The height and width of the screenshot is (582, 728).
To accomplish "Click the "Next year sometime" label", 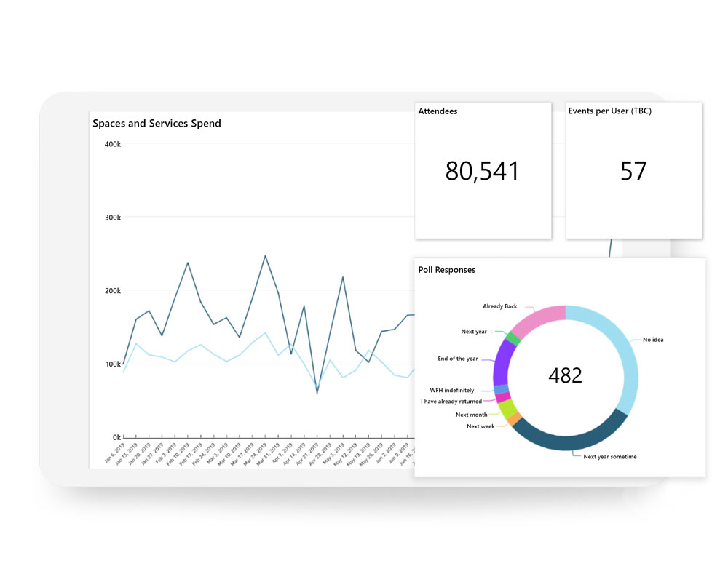I will 609,457.
